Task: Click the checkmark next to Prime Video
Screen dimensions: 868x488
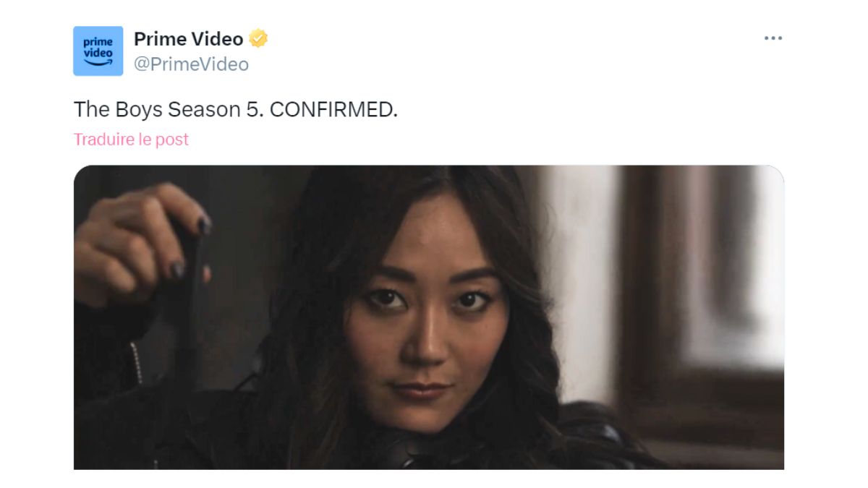Action: 258,38
